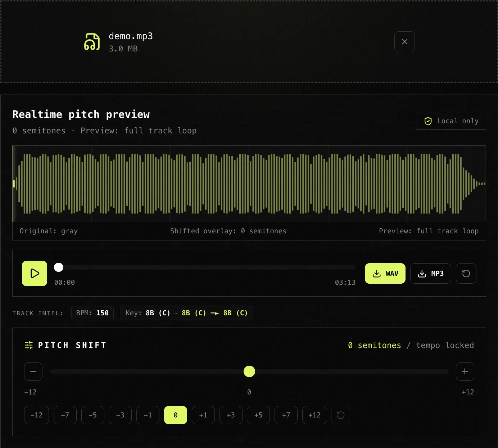
Task: Click the '00:00' elapsed time text
Action: coord(64,282)
